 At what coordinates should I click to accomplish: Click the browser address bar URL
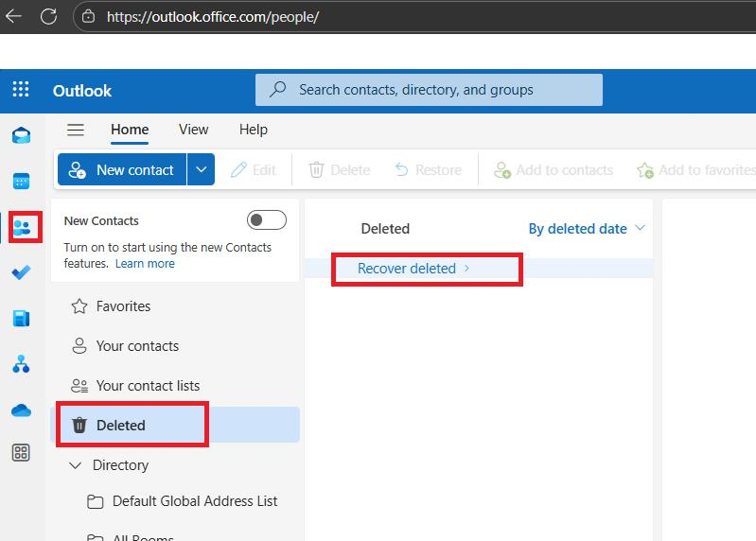coord(213,17)
